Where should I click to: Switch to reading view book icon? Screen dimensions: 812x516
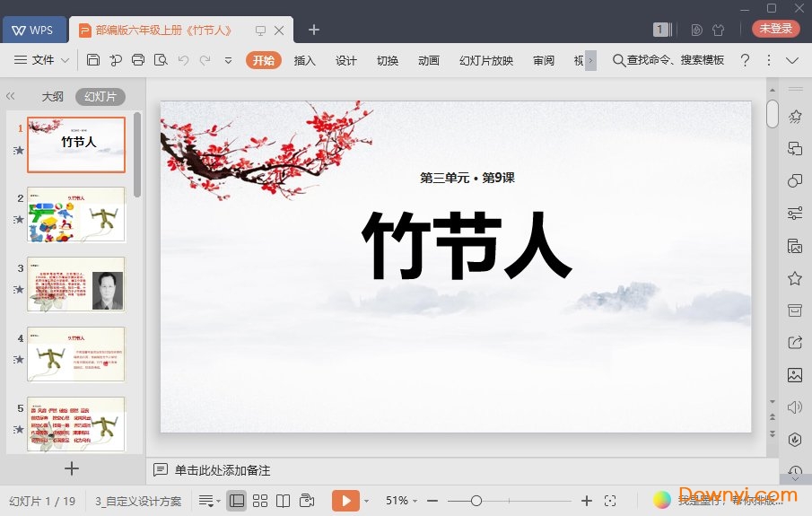(284, 501)
